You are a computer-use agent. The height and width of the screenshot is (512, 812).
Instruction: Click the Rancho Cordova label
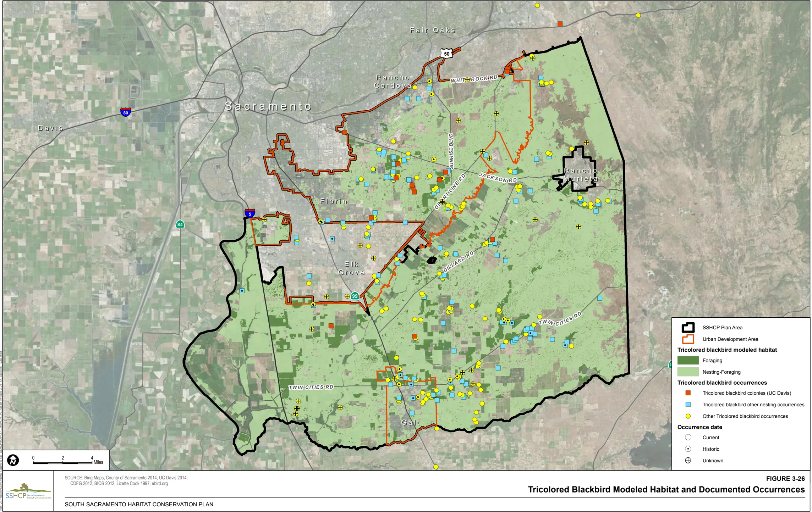[x=393, y=82]
